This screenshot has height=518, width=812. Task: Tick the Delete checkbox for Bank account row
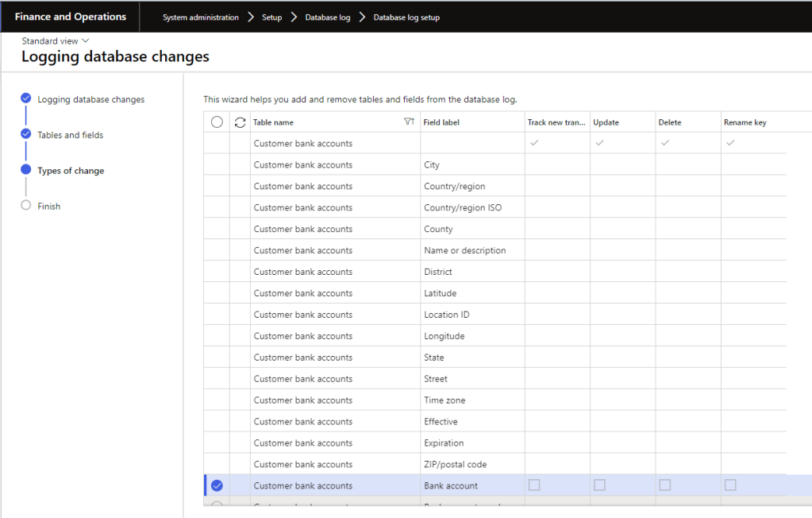coord(665,485)
